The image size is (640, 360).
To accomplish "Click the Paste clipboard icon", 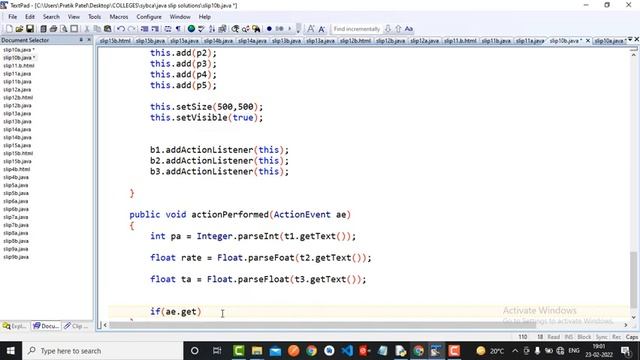I will [x=107, y=29].
